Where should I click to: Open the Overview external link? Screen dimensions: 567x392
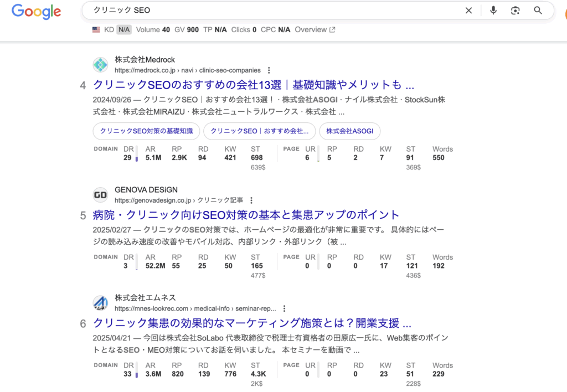[315, 30]
